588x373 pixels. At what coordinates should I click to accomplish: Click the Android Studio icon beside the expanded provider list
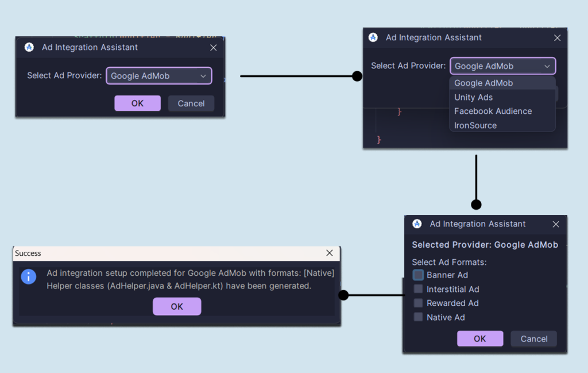pyautogui.click(x=373, y=37)
